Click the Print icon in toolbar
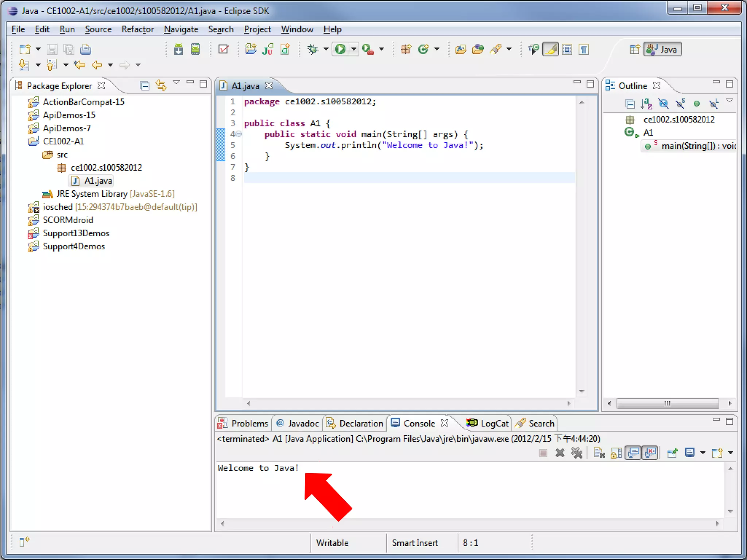The image size is (747, 560). (x=85, y=49)
